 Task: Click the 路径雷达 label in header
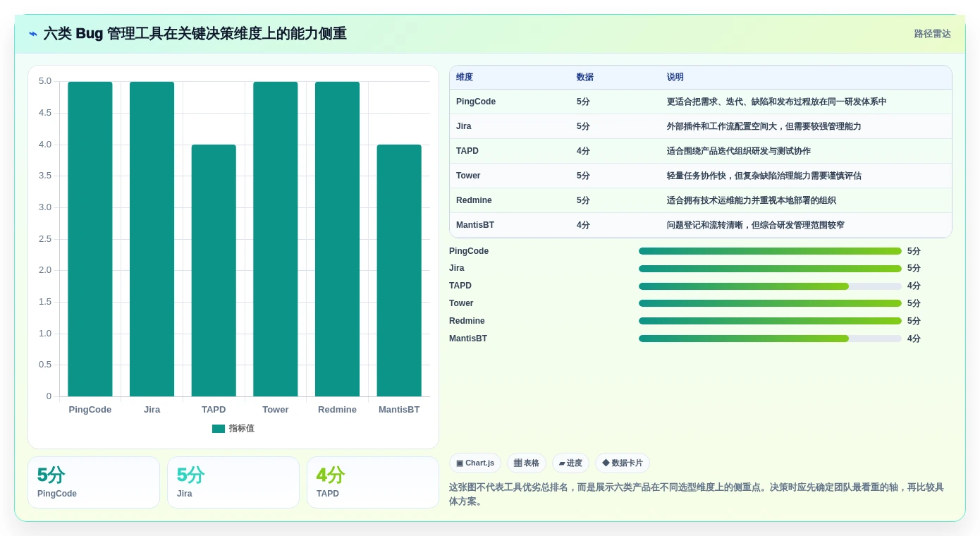(x=932, y=34)
